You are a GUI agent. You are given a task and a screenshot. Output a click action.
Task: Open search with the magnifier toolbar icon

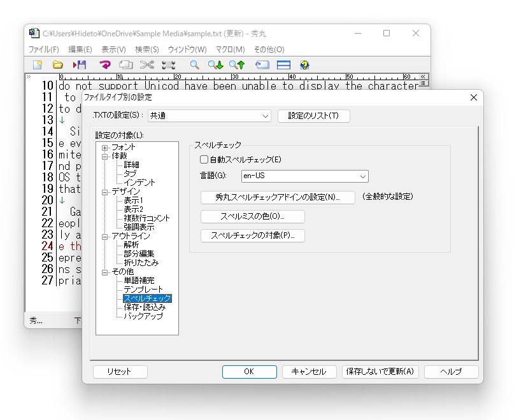coord(194,64)
